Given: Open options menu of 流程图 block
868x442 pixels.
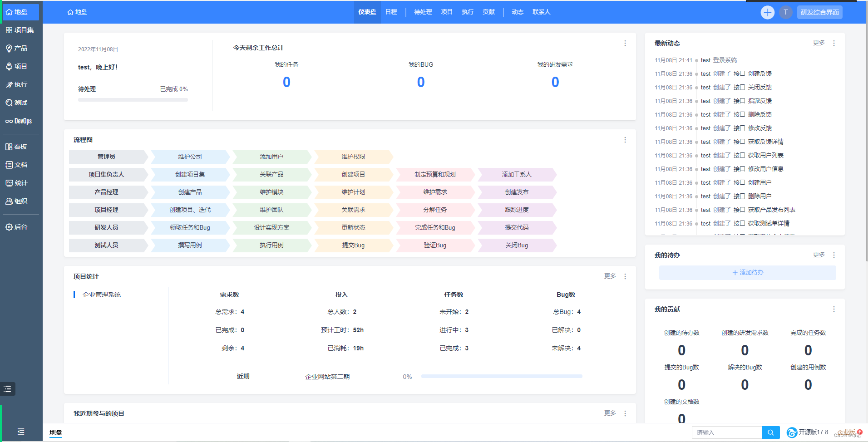Looking at the screenshot, I should click(x=625, y=140).
